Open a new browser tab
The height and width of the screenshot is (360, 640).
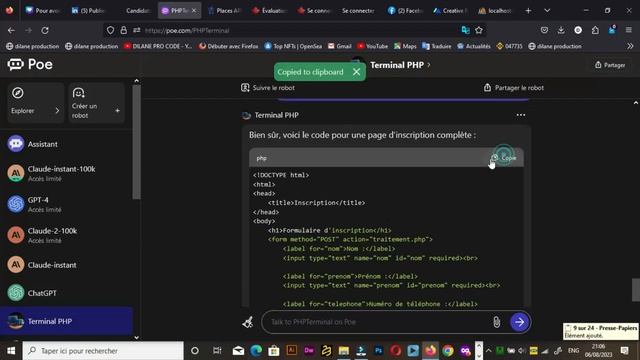point(528,11)
